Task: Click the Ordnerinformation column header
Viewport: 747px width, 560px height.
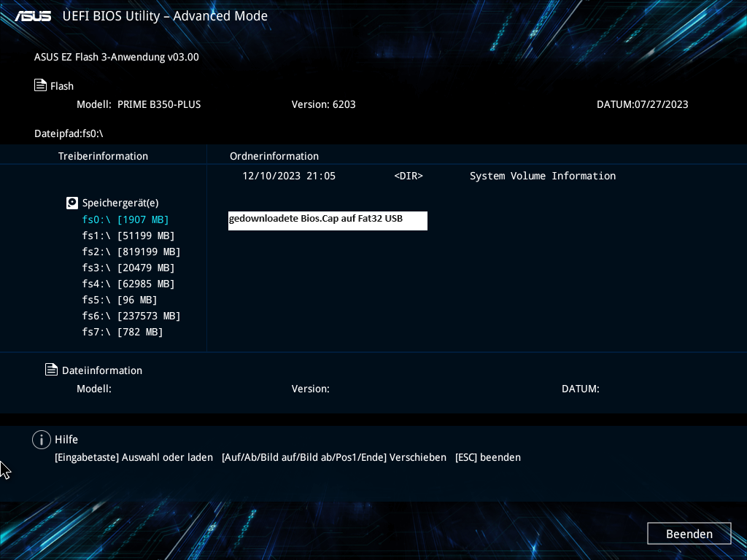Action: (274, 156)
